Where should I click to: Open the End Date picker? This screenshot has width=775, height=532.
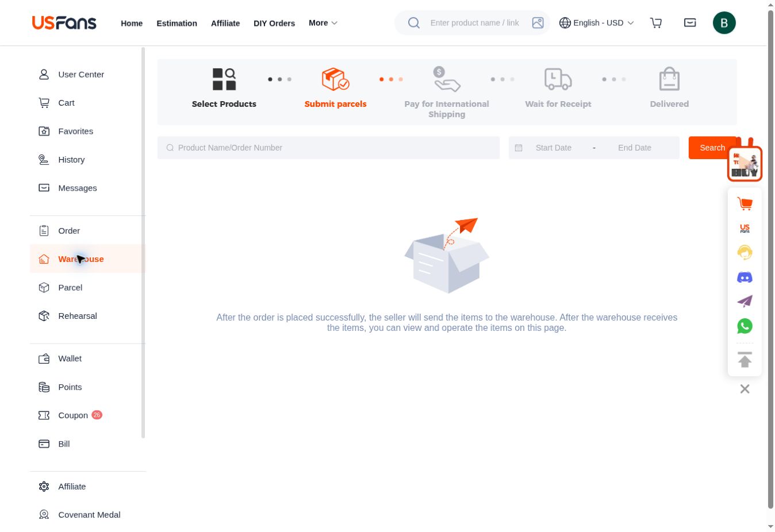635,148
